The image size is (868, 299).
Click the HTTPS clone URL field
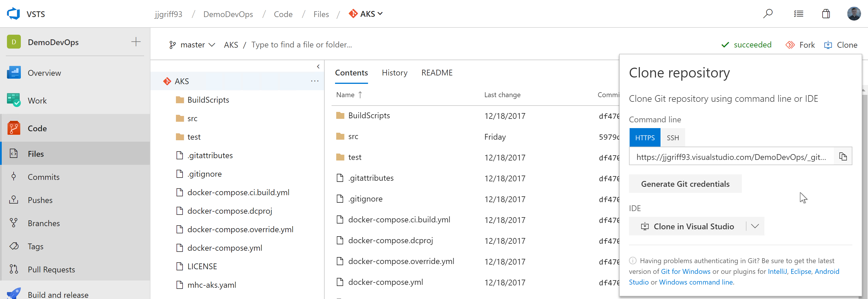pos(731,156)
